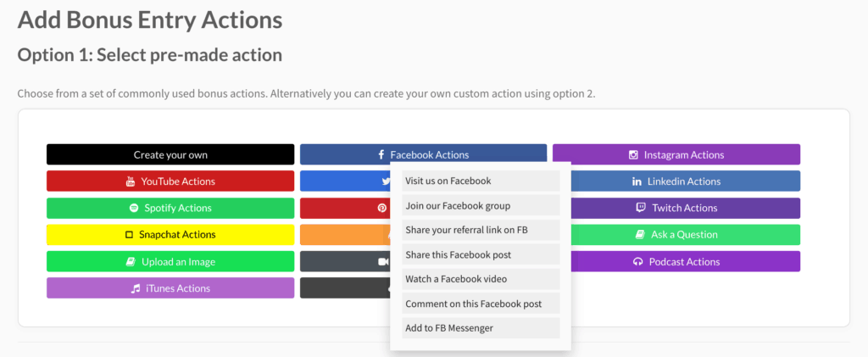
Task: Click the LinkedIn logo icon
Action: coord(637,181)
